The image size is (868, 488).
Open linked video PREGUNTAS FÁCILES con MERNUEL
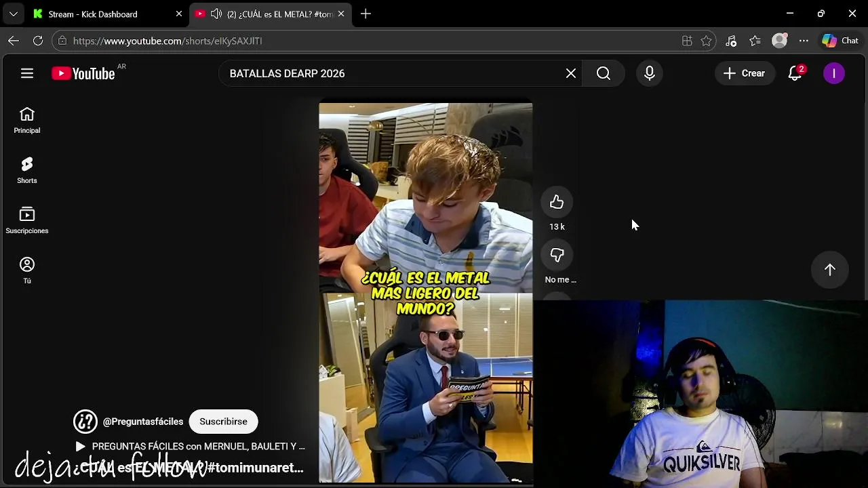(x=191, y=447)
